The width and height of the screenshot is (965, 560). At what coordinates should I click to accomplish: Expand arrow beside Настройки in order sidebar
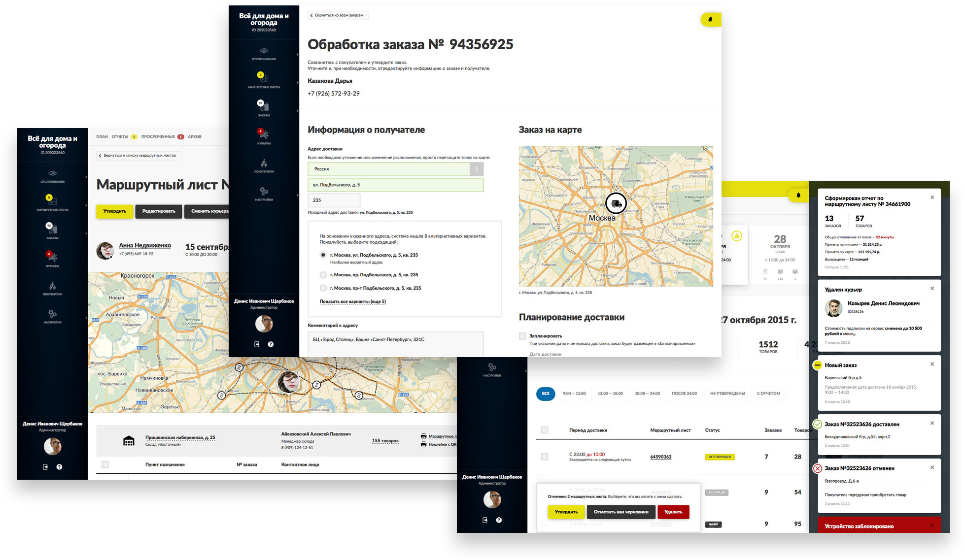click(297, 195)
